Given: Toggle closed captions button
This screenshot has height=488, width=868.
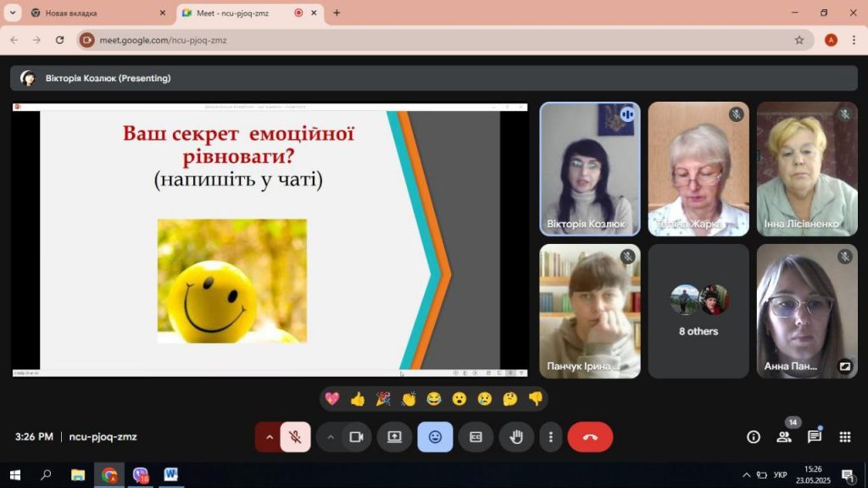Looking at the screenshot, I should pos(476,437).
